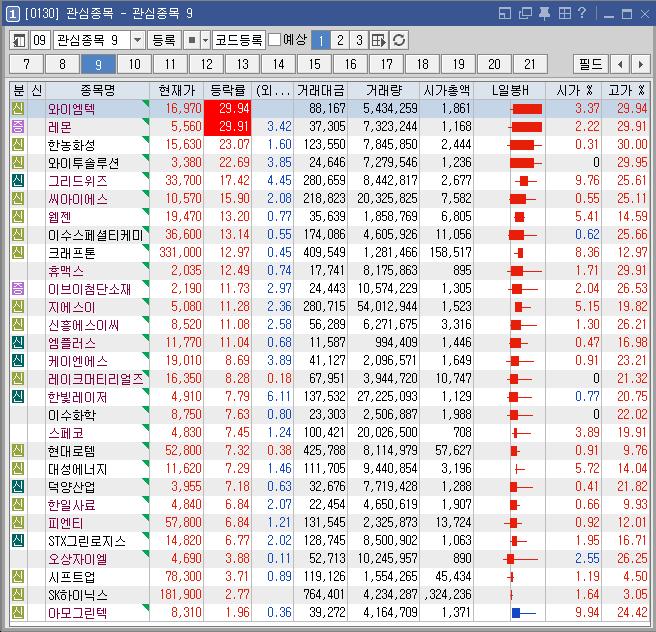Click the stop square icon button
Viewport: 656px width, 632px height.
tap(192, 40)
